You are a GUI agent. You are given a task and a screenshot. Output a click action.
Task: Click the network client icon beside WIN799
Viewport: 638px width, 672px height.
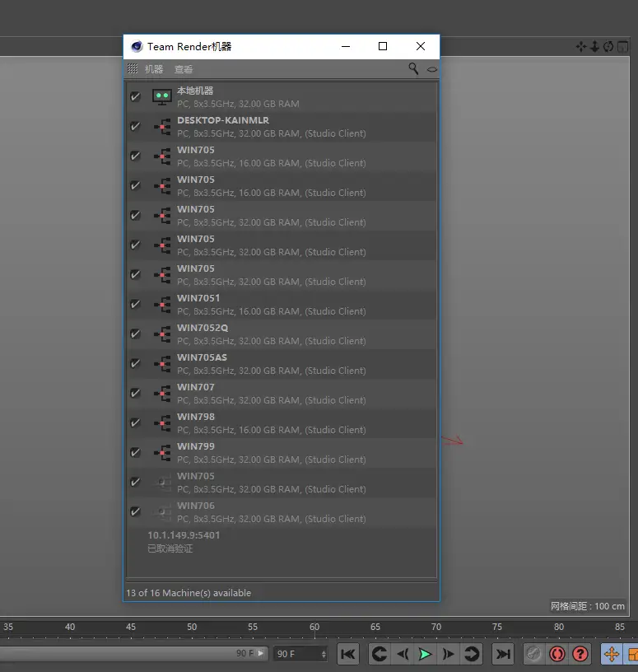[162, 453]
